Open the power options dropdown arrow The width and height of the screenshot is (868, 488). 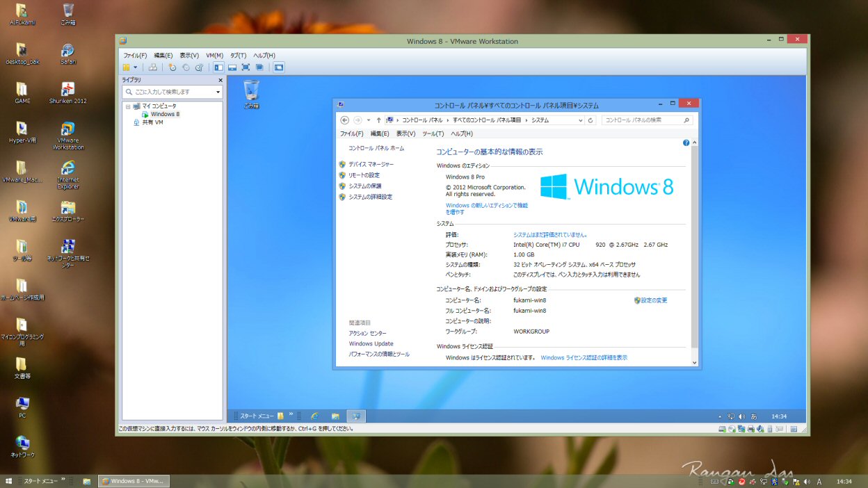click(x=135, y=67)
